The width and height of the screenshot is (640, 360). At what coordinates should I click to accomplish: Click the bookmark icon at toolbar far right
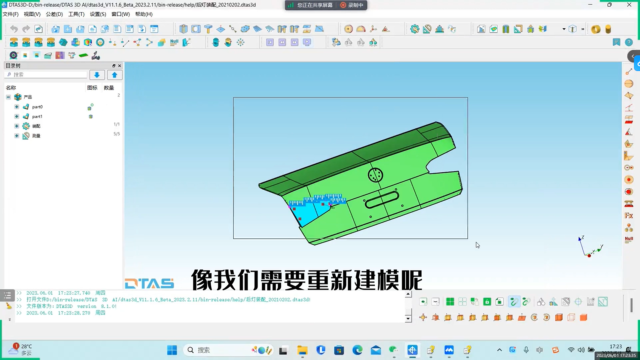616,42
